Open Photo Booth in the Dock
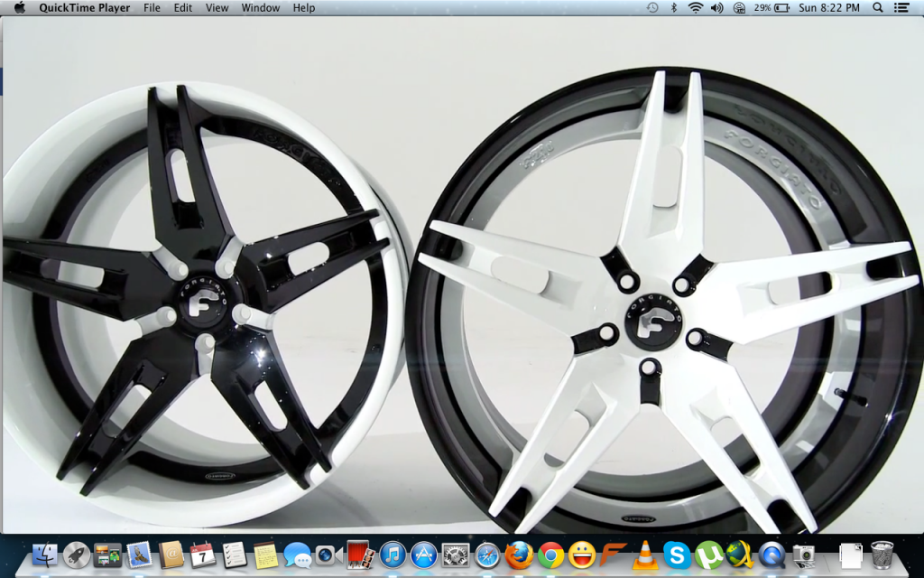 coord(360,555)
